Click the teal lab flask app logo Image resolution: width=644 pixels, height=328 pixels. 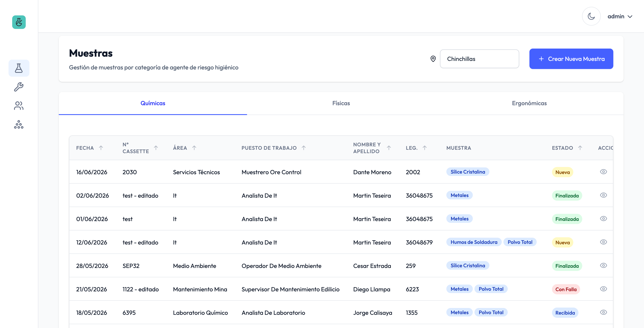point(19,22)
